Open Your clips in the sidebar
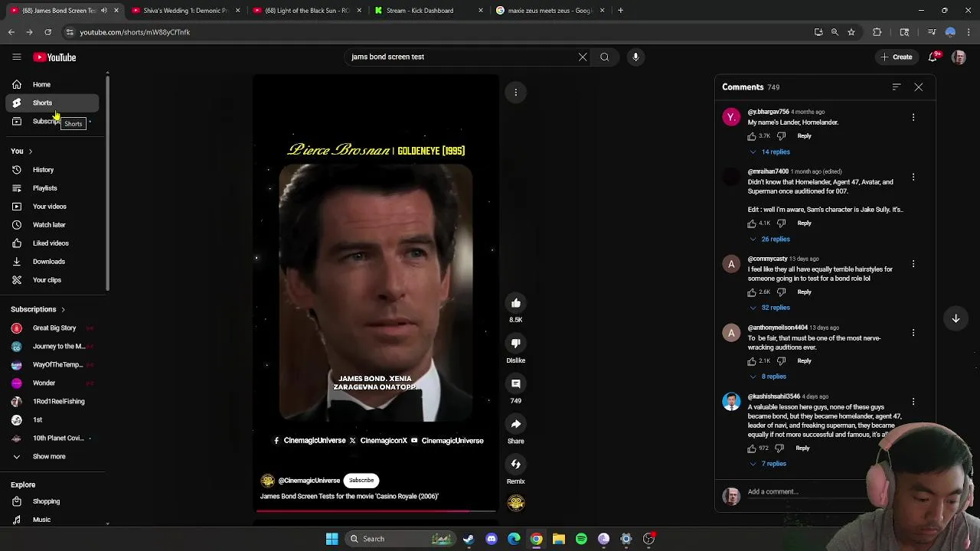Screen dimensions: 980x551 (52, 280)
